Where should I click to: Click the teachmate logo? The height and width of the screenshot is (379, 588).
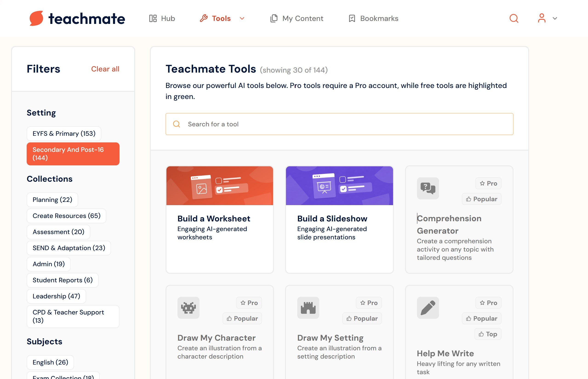[77, 18]
